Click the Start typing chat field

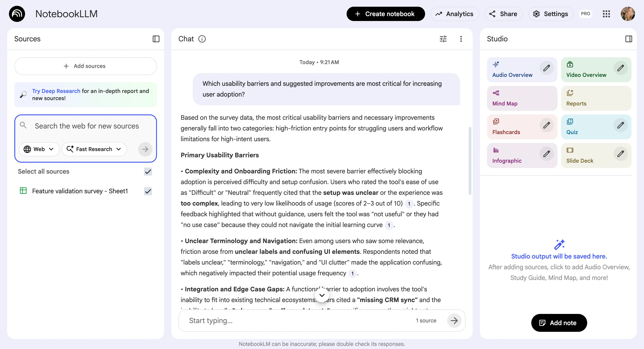pyautogui.click(x=275, y=321)
